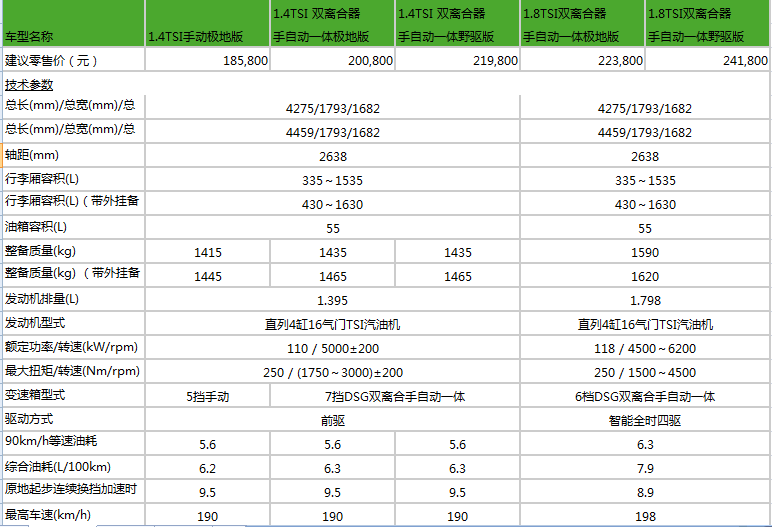Screen dimensions: 772x527
Task: Click the 1.395 engine displacement cell
Action: coord(332,300)
